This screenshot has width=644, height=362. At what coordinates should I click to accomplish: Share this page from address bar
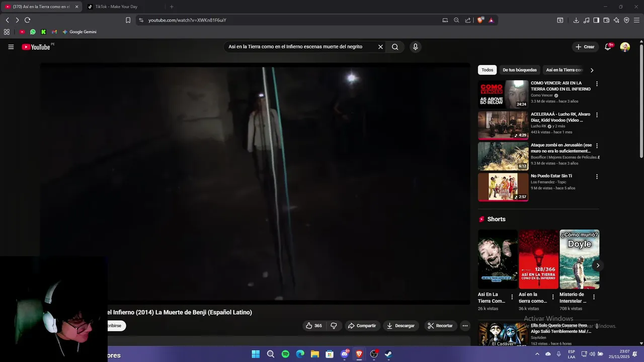468,20
